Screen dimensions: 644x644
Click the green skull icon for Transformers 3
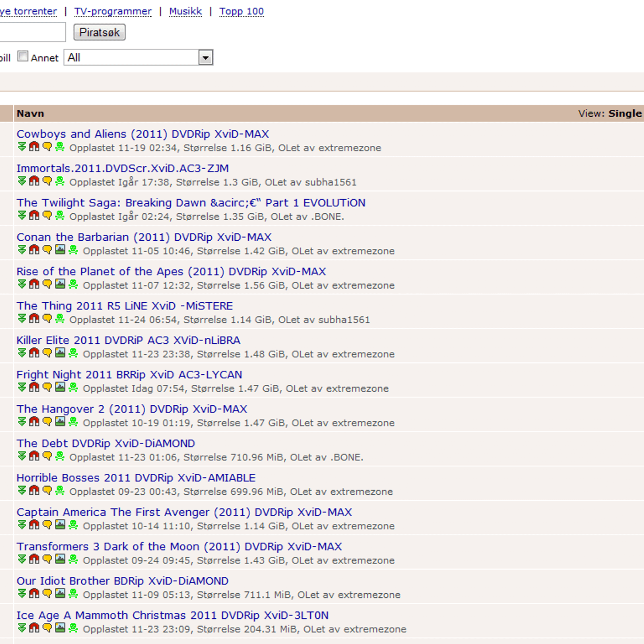point(73,559)
